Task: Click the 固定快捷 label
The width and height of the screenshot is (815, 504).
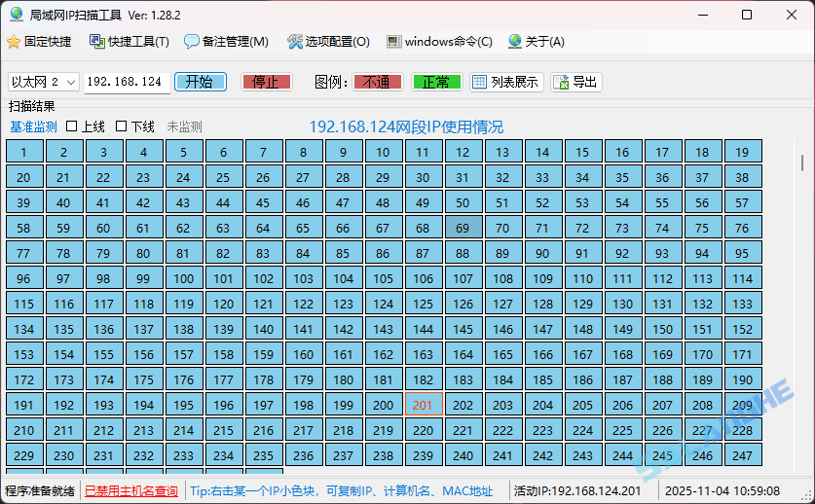Action: [48, 42]
